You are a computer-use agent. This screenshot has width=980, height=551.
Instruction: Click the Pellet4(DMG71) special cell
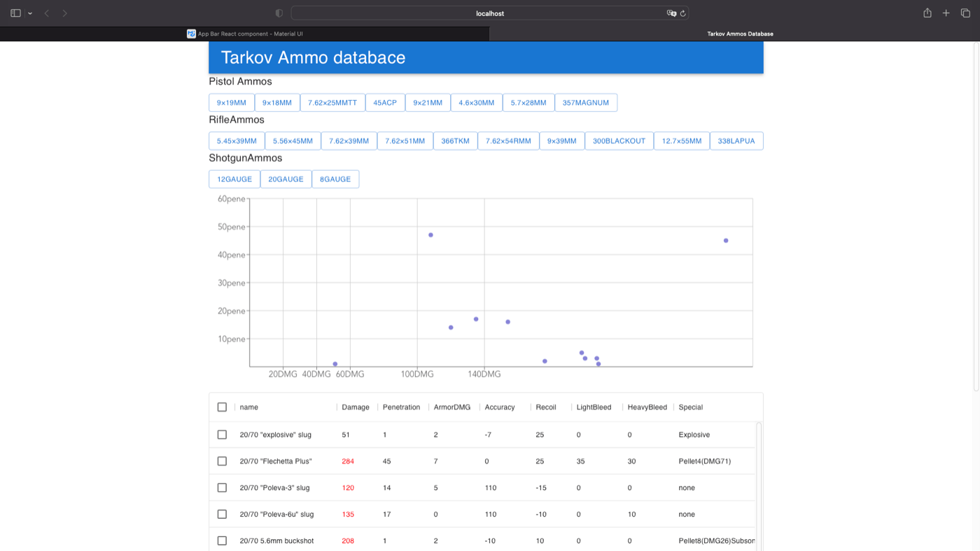click(x=704, y=461)
